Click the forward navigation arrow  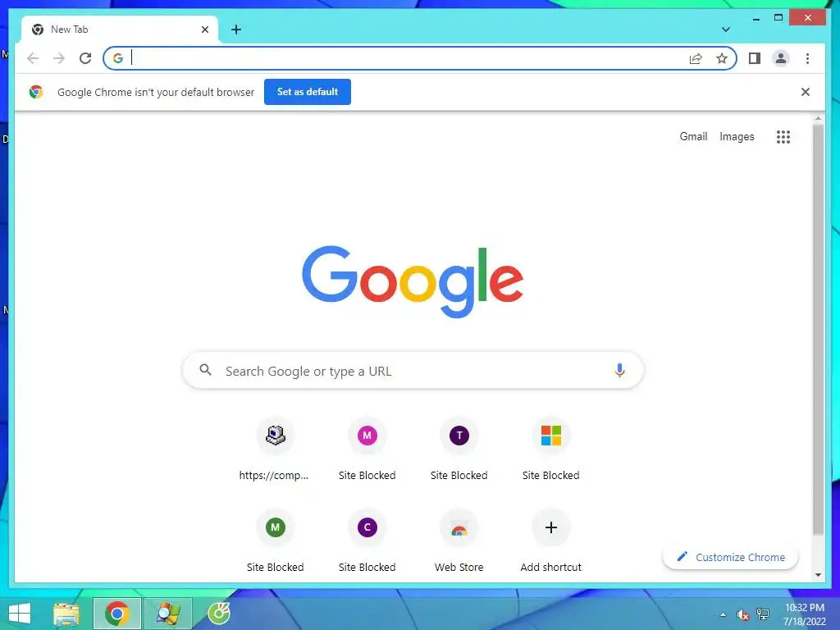point(59,58)
